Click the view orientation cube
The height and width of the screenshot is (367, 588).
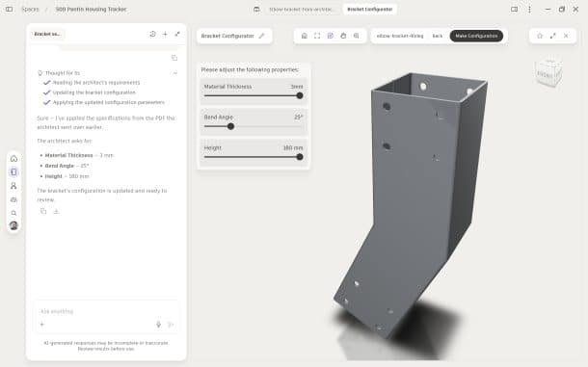pyautogui.click(x=548, y=72)
